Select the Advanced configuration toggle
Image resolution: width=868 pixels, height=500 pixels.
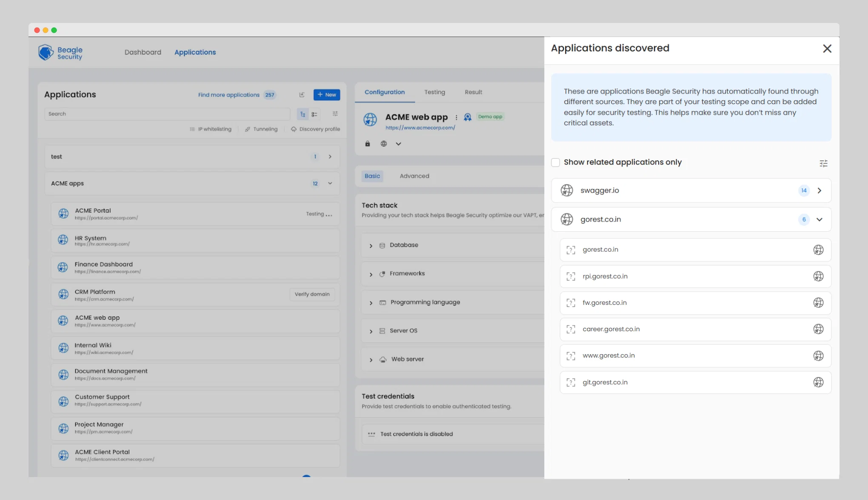pyautogui.click(x=414, y=176)
